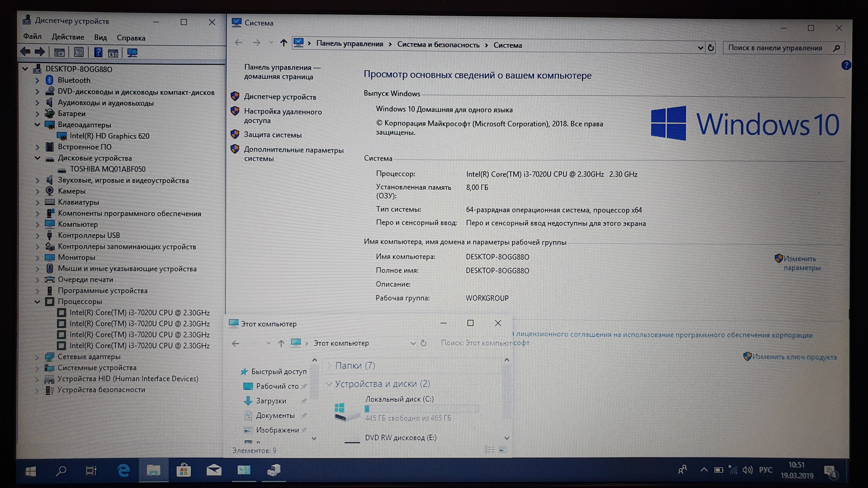The width and height of the screenshot is (868, 488).
Task: Click Изменить ключ продукта link
Action: coord(794,357)
